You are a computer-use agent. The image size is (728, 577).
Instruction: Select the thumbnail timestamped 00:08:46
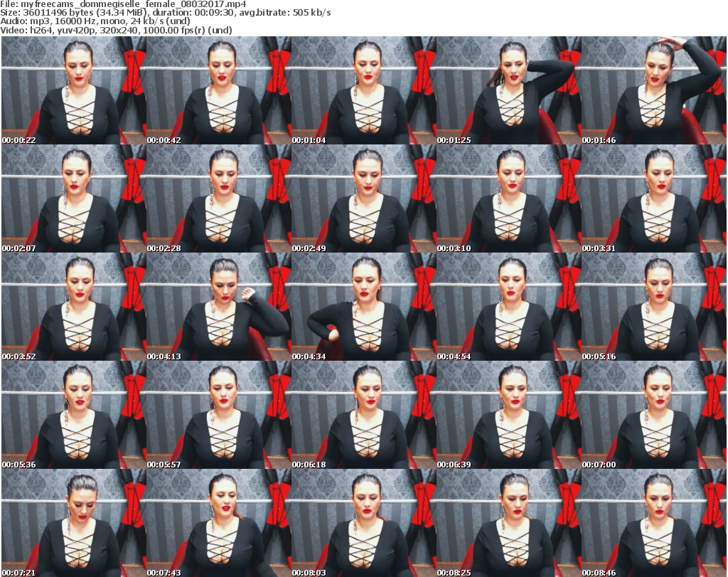[654, 523]
